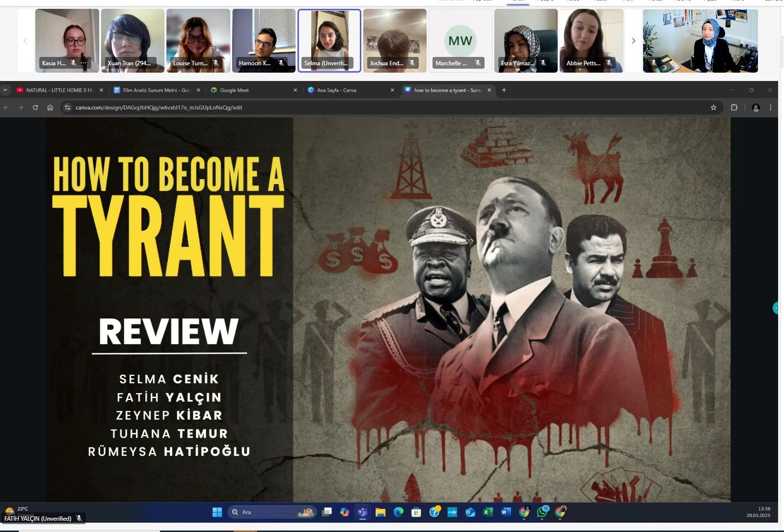Select Xuan Tran's video tile
Screen dimensions: 784x532
point(133,41)
